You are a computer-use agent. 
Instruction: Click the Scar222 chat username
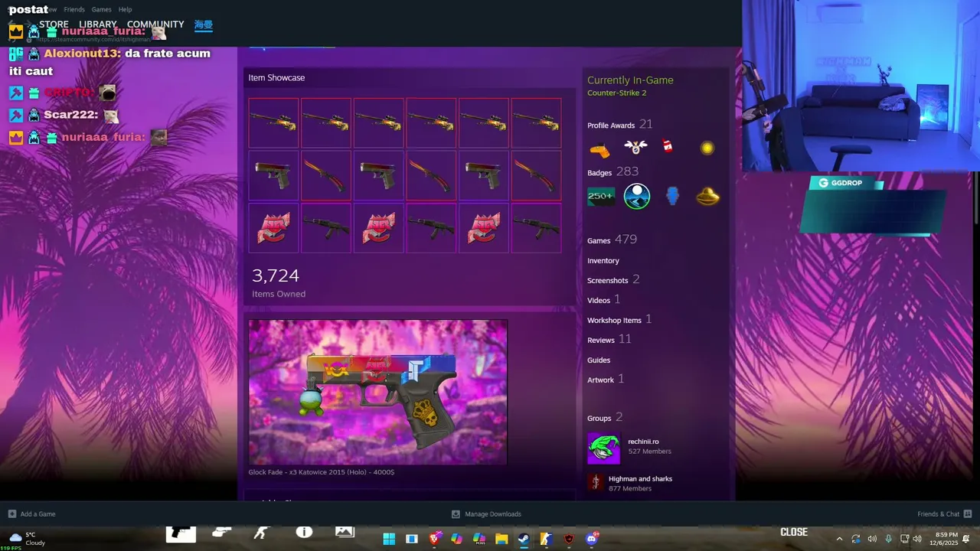pyautogui.click(x=70, y=115)
